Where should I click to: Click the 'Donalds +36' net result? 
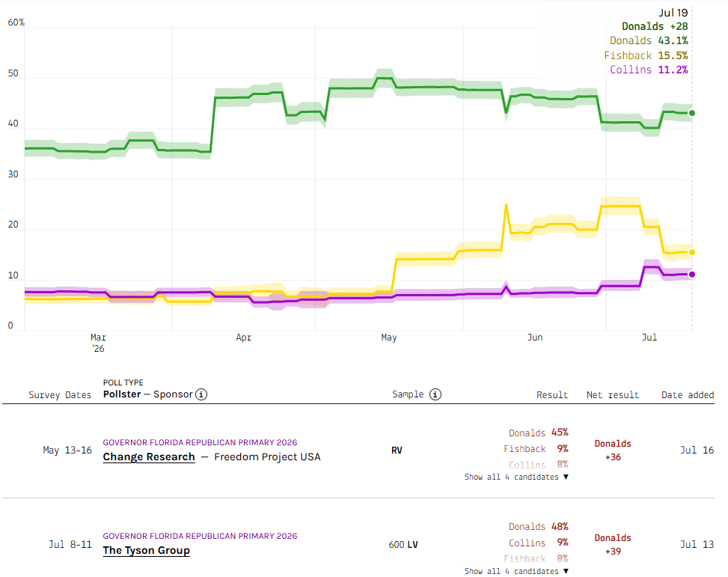tap(613, 451)
